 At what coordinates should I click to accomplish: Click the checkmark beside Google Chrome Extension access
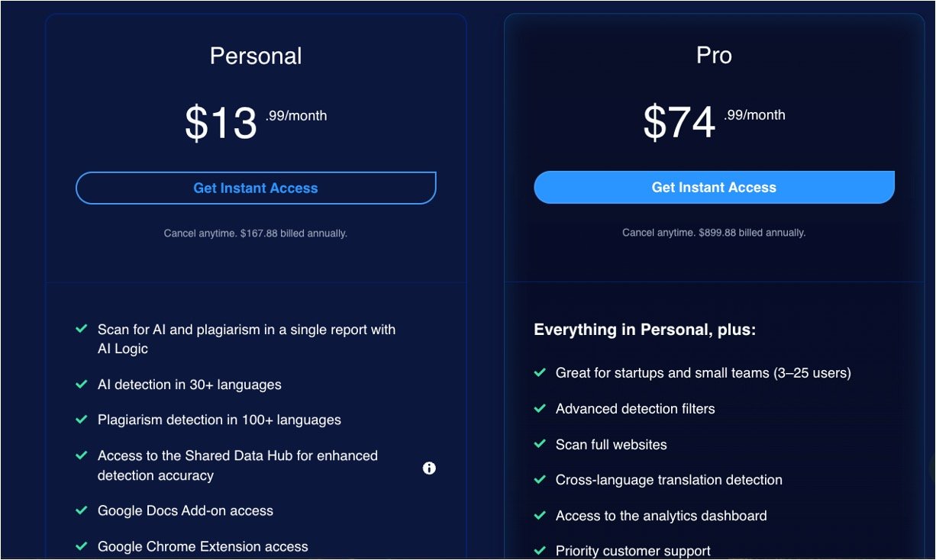(x=82, y=546)
